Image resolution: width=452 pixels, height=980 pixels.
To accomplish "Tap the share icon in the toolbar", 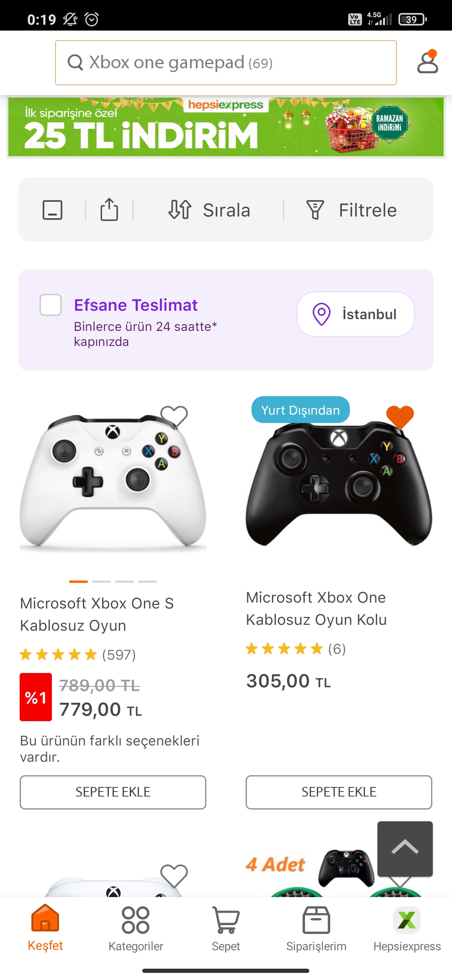I will point(109,209).
